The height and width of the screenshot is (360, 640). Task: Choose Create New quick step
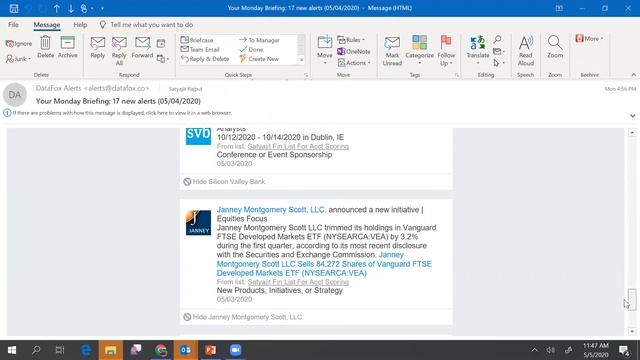pos(259,59)
